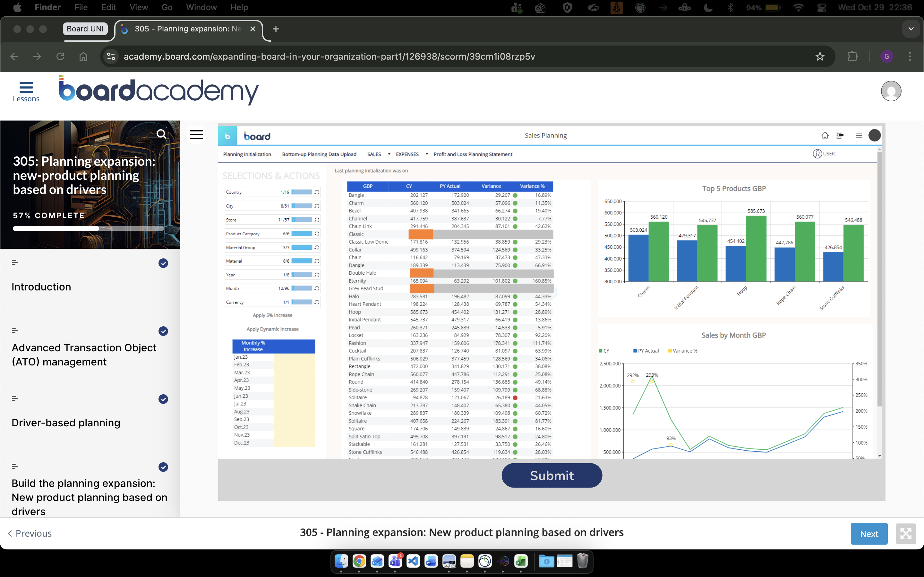Click the fullscreen expand icon
This screenshot has width=924, height=577.
pos(906,533)
